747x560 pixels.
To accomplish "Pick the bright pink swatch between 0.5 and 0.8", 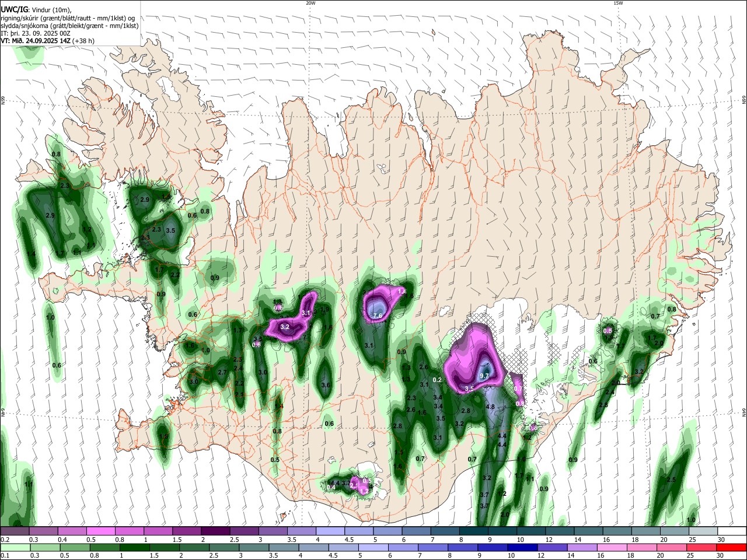I will (101, 531).
